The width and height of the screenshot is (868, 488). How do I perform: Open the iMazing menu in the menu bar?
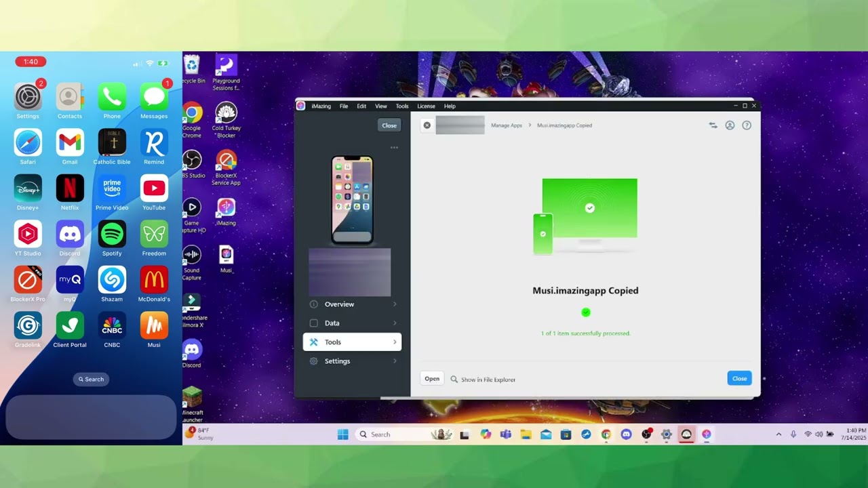(321, 106)
